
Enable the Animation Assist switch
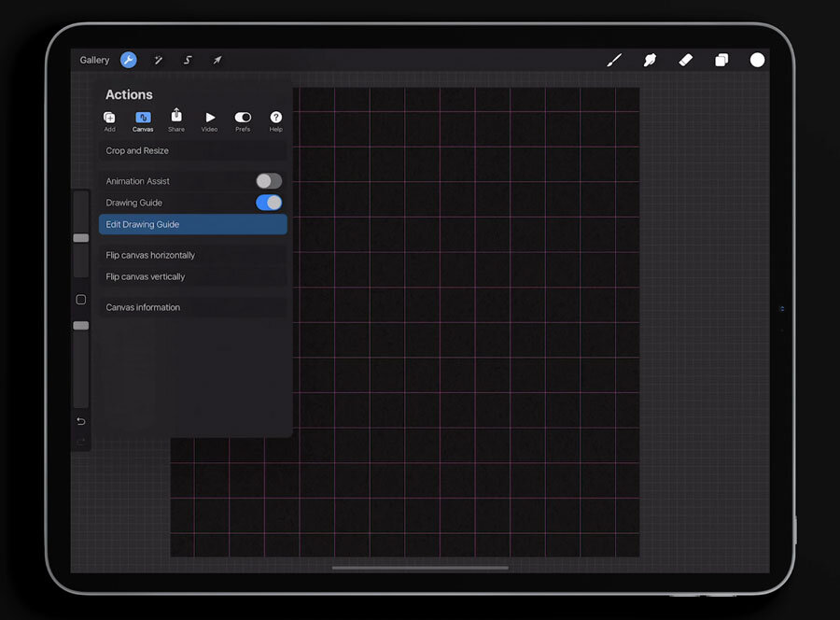269,181
